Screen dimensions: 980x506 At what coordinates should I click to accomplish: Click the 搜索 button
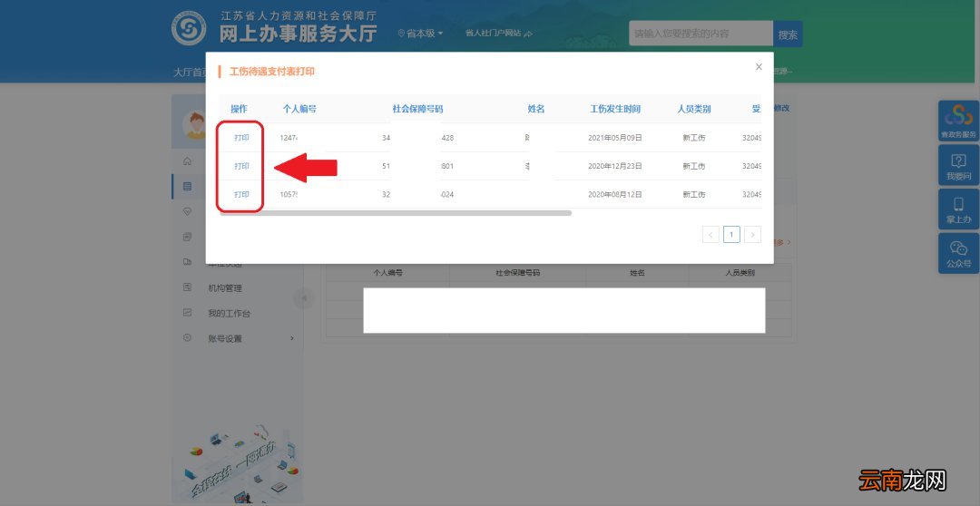[788, 34]
